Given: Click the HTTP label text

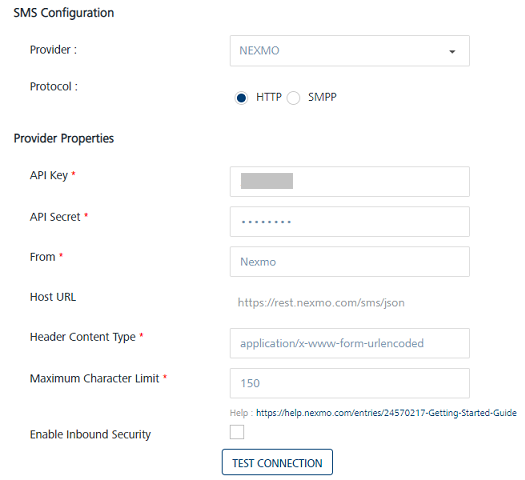Looking at the screenshot, I should (x=269, y=97).
